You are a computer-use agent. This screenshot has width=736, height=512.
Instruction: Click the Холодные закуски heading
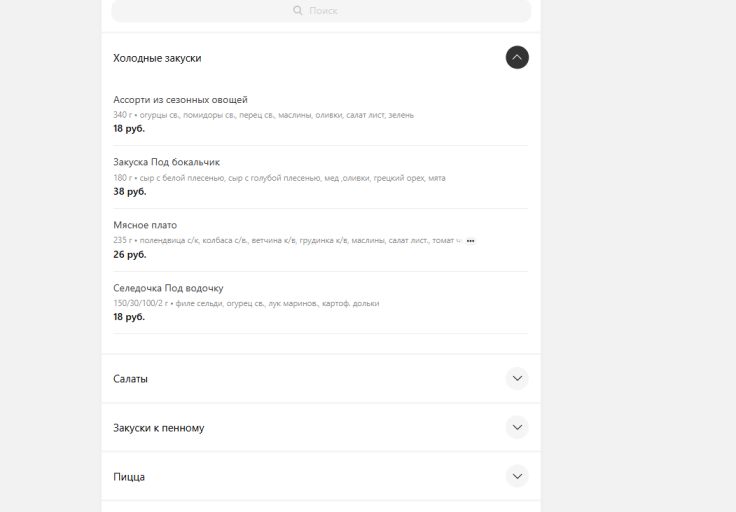pos(157,58)
